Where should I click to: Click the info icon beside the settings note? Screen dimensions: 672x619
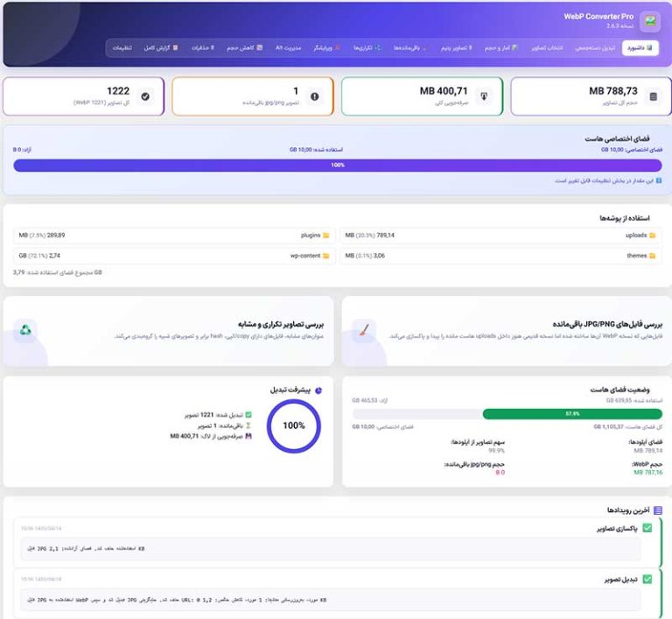pos(659,180)
